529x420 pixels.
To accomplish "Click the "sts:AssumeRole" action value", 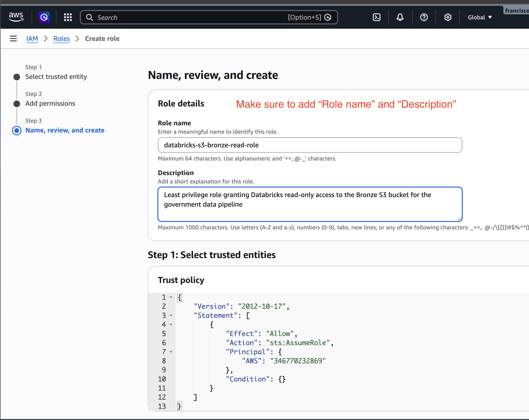I will point(298,343).
